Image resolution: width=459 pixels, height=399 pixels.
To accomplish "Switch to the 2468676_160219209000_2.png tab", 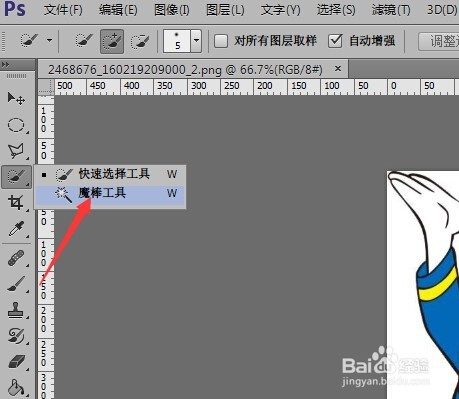I will pyautogui.click(x=185, y=70).
